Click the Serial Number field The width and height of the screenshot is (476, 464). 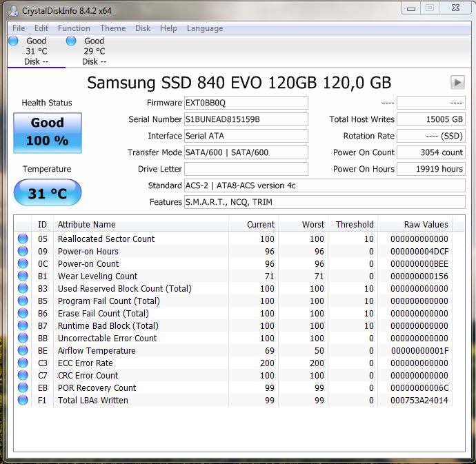click(246, 119)
